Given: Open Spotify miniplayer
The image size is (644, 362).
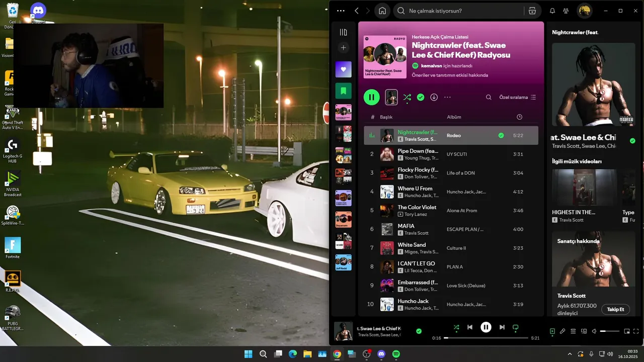Looking at the screenshot, I should (x=627, y=331).
